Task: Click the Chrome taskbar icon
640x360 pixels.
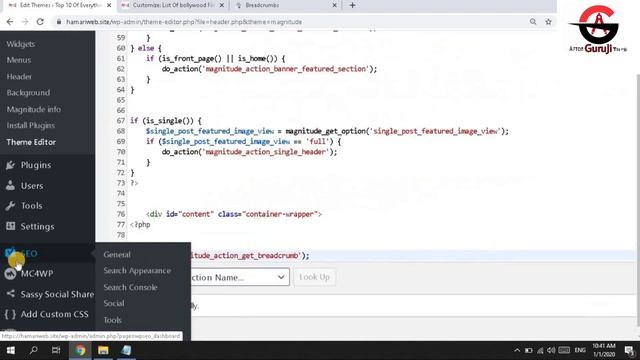Action: 80,350
